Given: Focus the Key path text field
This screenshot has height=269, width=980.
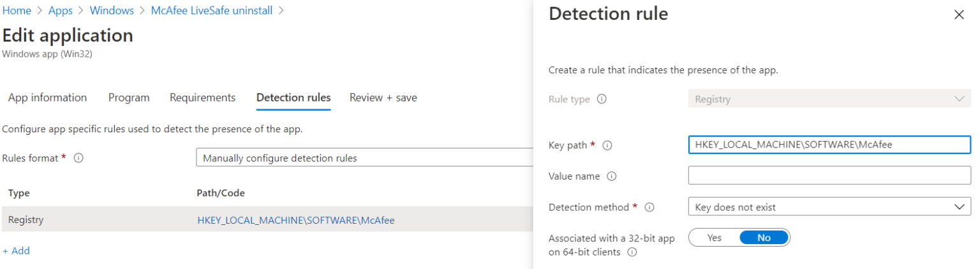Looking at the screenshot, I should [x=829, y=145].
